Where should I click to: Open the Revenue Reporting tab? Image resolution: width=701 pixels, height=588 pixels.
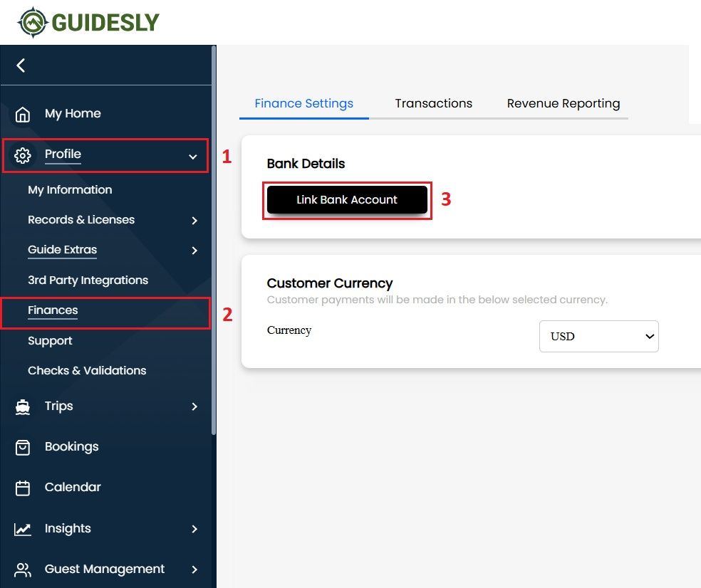563,103
